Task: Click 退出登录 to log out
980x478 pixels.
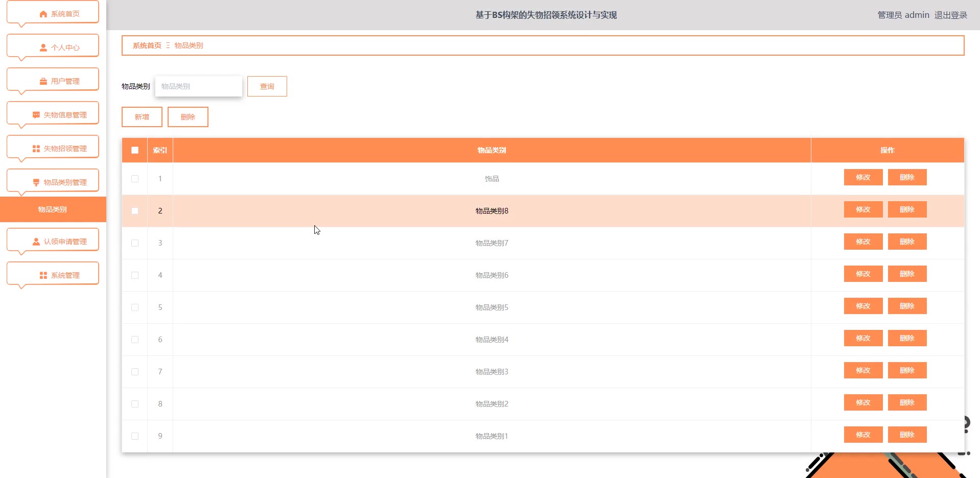Action: click(x=951, y=15)
